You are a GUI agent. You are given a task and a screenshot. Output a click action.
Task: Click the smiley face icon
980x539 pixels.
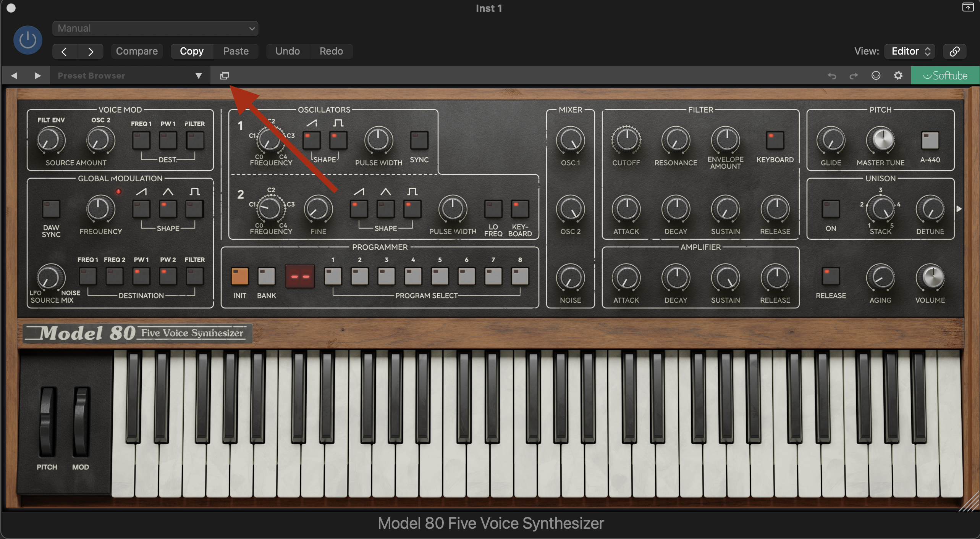(x=876, y=76)
